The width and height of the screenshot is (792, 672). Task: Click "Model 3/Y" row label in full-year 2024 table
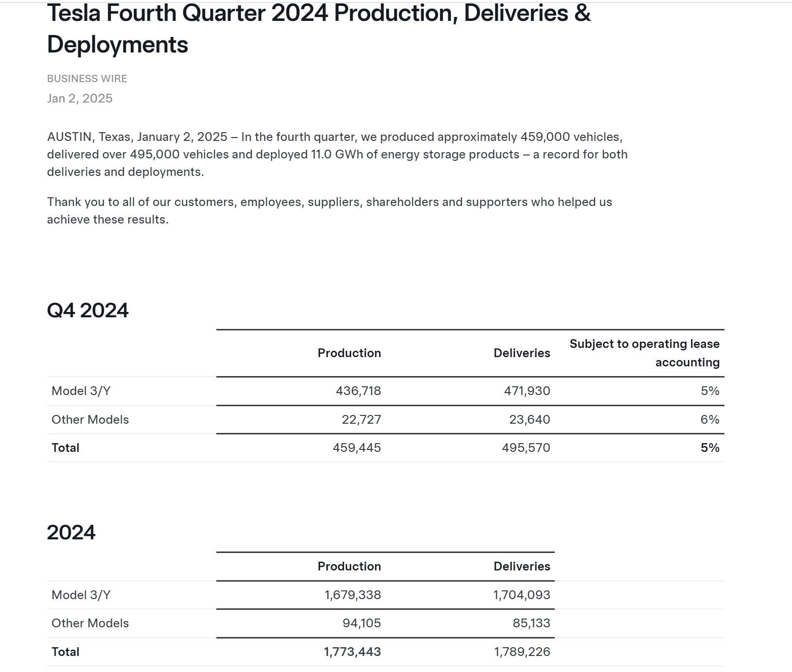tap(81, 595)
